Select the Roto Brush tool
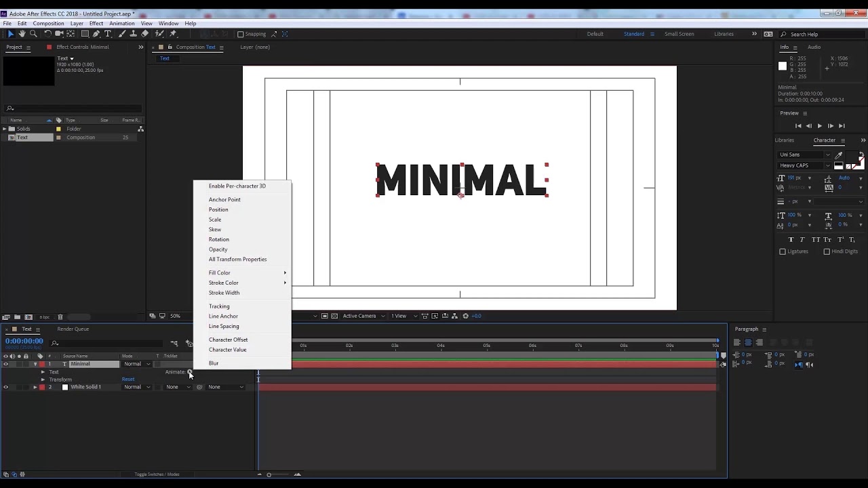 [x=159, y=34]
